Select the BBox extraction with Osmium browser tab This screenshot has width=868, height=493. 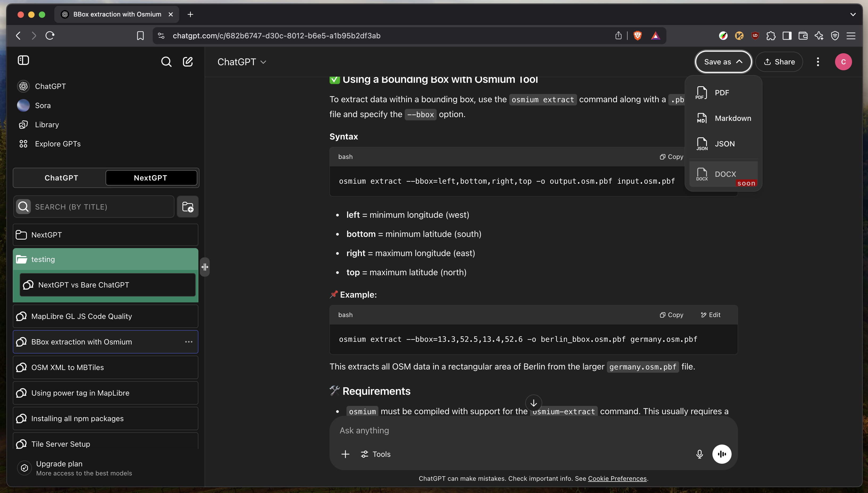(x=117, y=14)
